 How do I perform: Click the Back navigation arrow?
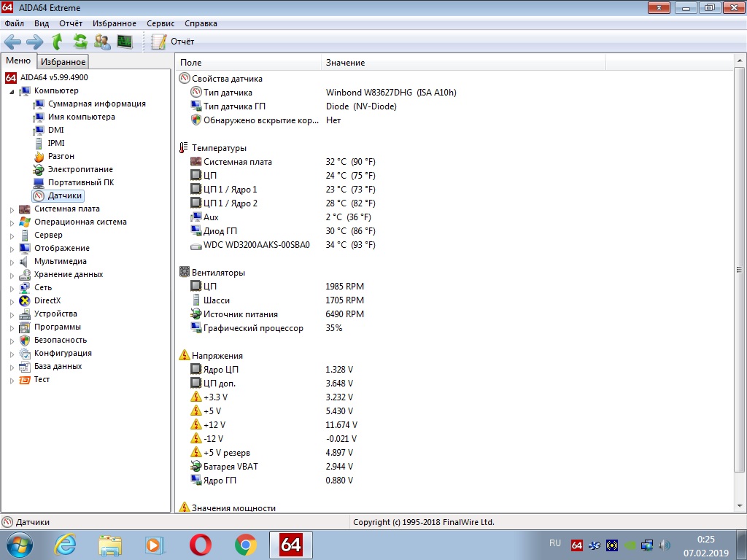point(12,42)
